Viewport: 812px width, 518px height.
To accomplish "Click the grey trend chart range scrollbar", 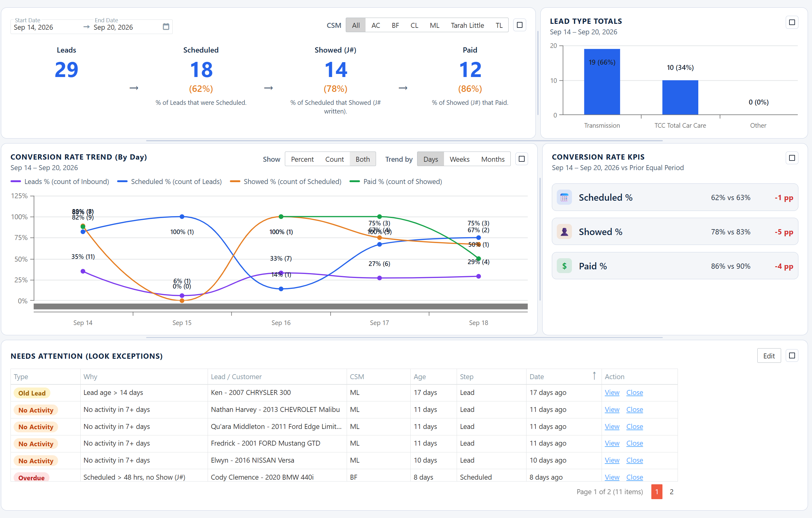I will pyautogui.click(x=281, y=306).
